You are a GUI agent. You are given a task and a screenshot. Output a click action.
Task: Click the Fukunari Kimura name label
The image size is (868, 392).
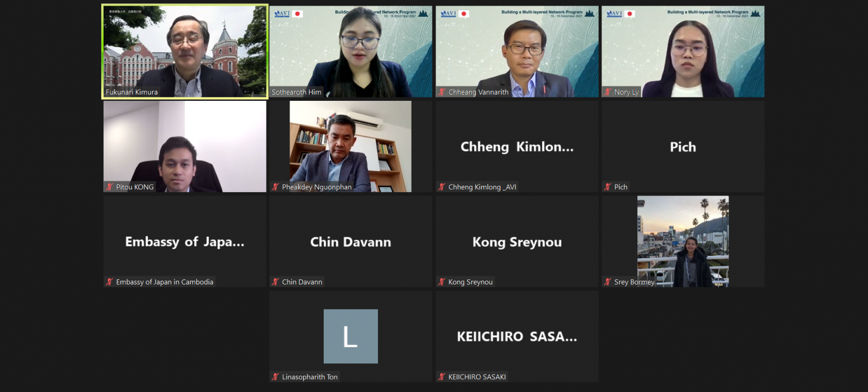click(x=132, y=92)
